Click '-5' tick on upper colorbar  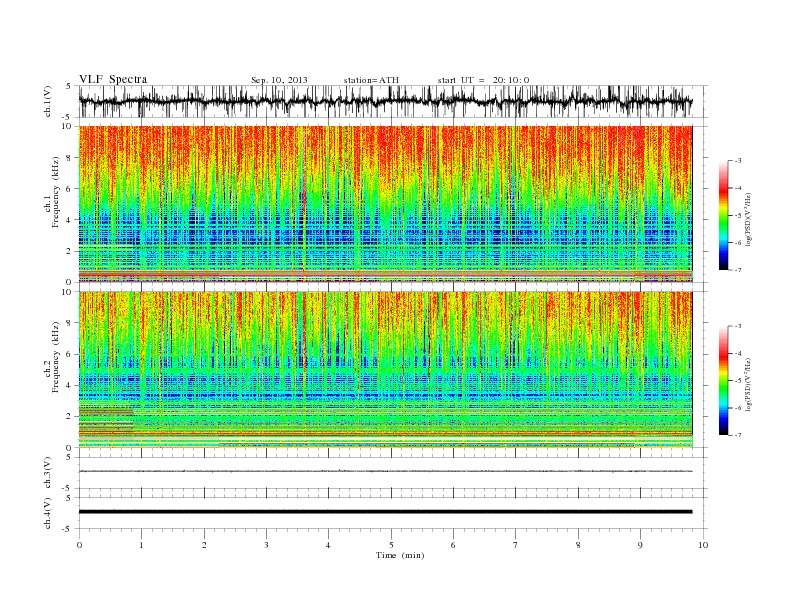click(738, 216)
